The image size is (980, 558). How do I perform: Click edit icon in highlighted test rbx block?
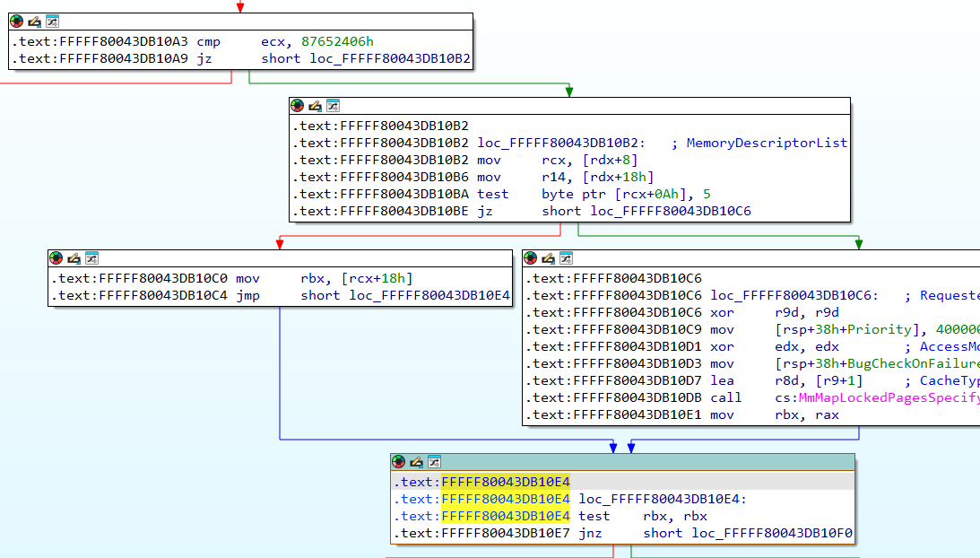[x=416, y=462]
